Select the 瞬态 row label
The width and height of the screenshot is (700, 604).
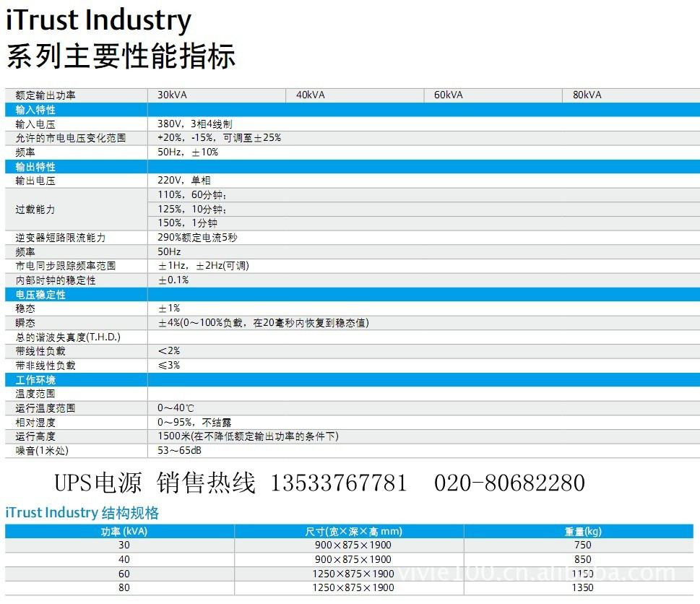(x=25, y=323)
